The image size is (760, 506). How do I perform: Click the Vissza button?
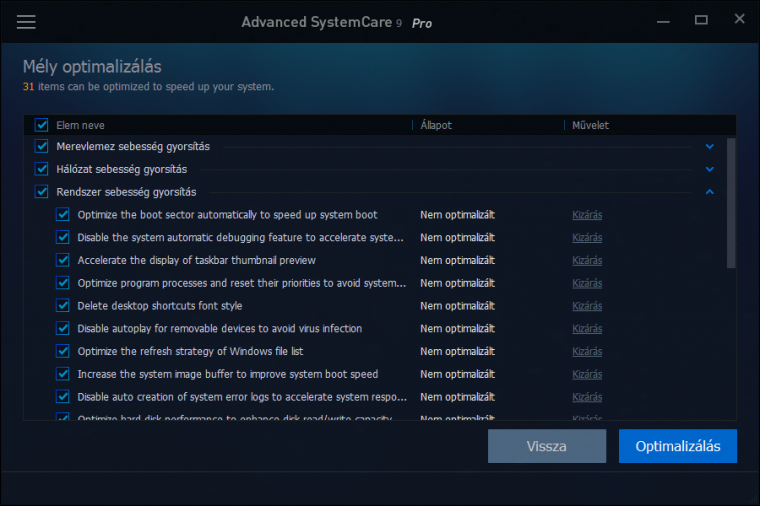(547, 446)
